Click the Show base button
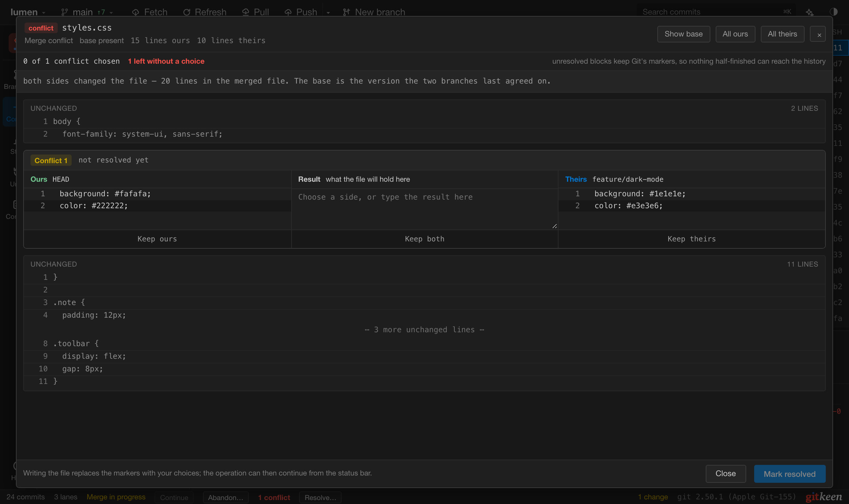849x504 pixels. coord(683,34)
